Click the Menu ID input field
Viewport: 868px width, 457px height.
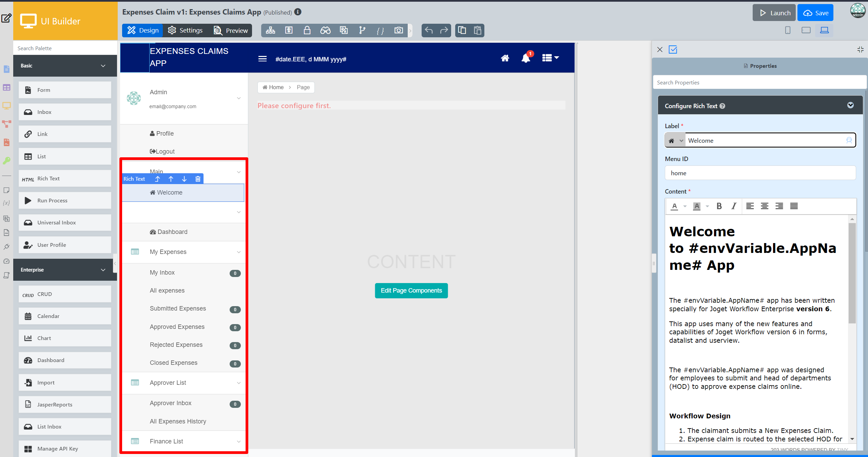759,173
